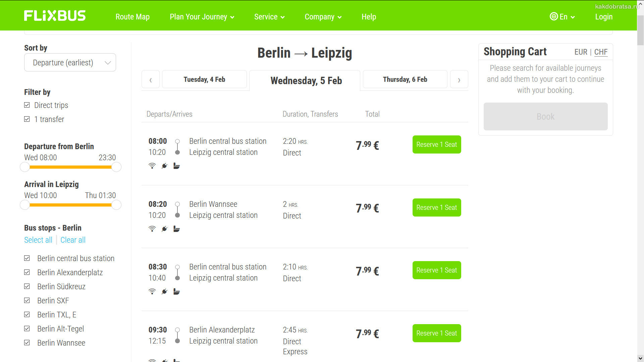644x362 pixels.
Task: Uncheck the Berlin Alexanderplatz bus stop
Action: click(27, 273)
